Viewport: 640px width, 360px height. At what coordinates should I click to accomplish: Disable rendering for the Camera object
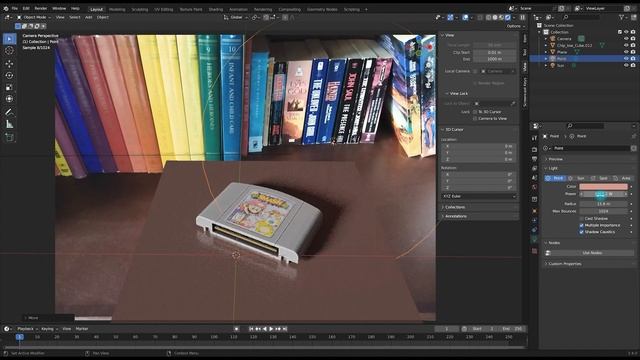tap(633, 39)
